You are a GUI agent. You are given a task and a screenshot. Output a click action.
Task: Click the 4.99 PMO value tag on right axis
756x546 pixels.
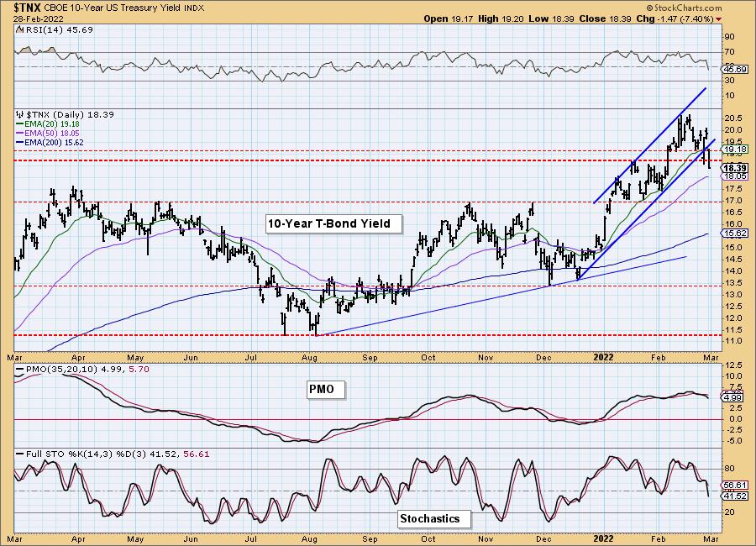click(733, 397)
